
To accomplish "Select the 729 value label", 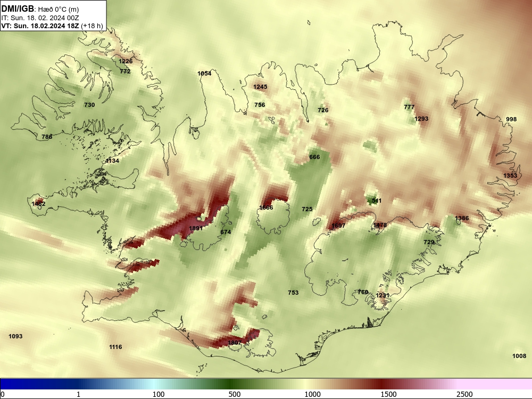I will tap(429, 242).
